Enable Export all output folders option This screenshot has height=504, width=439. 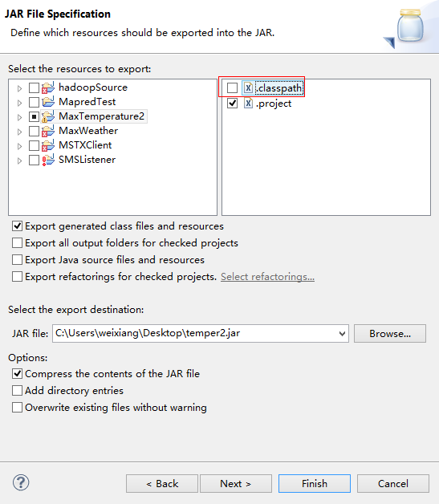[x=17, y=242]
